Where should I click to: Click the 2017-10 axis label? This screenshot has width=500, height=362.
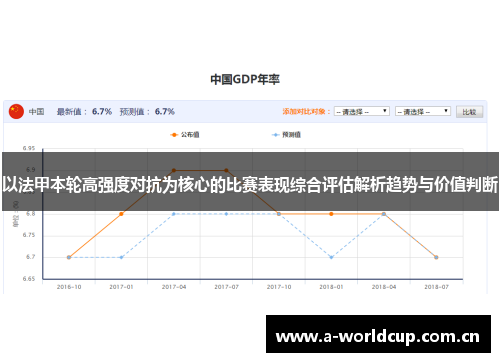pyautogui.click(x=279, y=287)
